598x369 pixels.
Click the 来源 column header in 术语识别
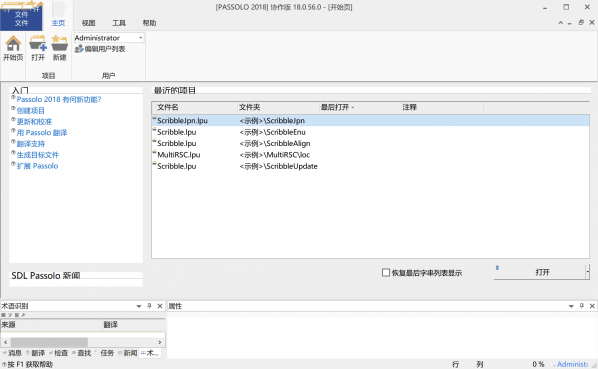tap(51, 325)
